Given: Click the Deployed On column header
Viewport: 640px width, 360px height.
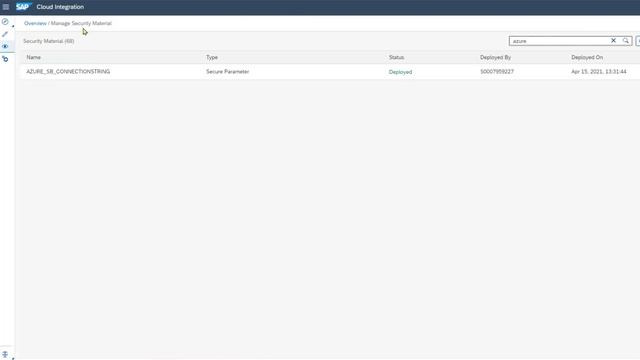Looking at the screenshot, I should (x=587, y=58).
